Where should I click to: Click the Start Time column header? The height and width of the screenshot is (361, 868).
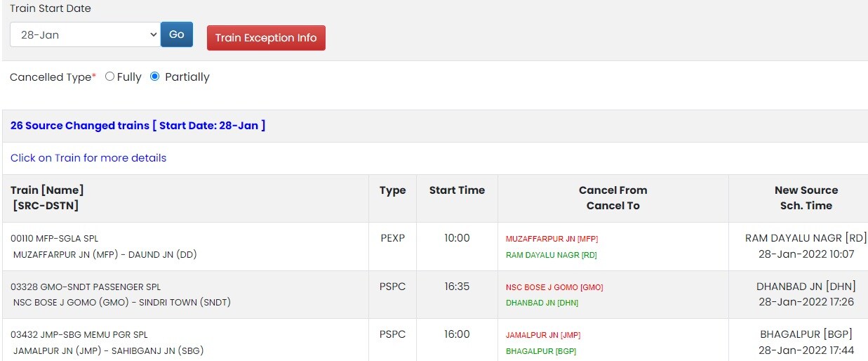pyautogui.click(x=457, y=190)
